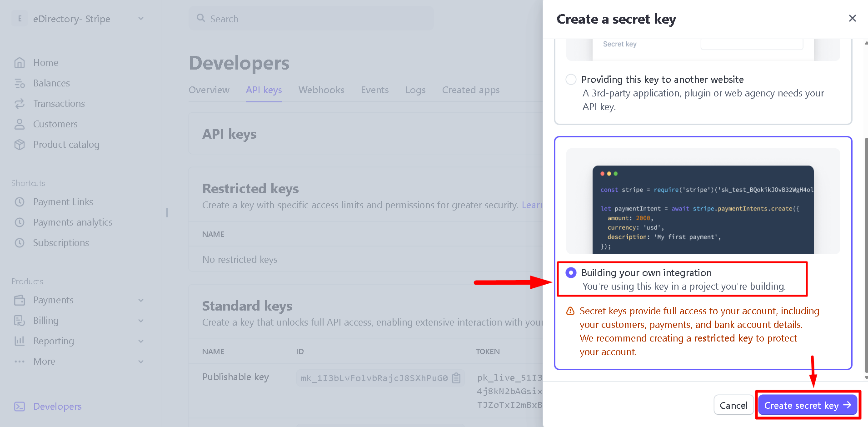The height and width of the screenshot is (427, 868).
Task: Click the Customers person icon
Action: pos(20,124)
